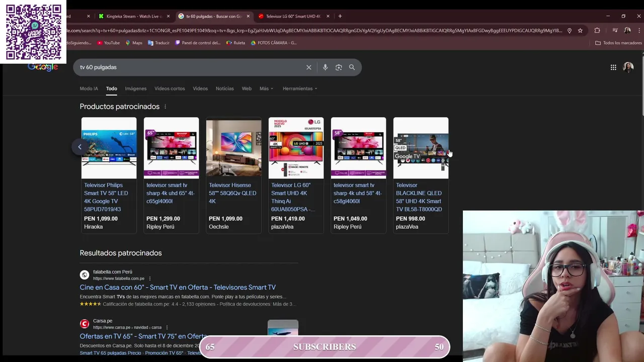644x362 pixels.
Task: Open the Ruleta bookmark
Action: [x=235, y=43]
